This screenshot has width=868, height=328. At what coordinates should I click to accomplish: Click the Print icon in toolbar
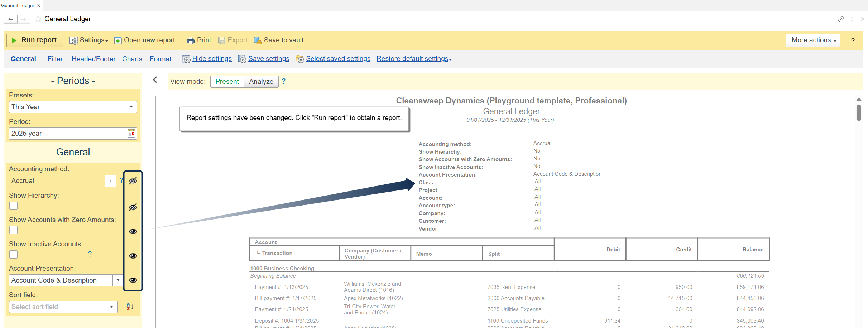[x=190, y=40]
